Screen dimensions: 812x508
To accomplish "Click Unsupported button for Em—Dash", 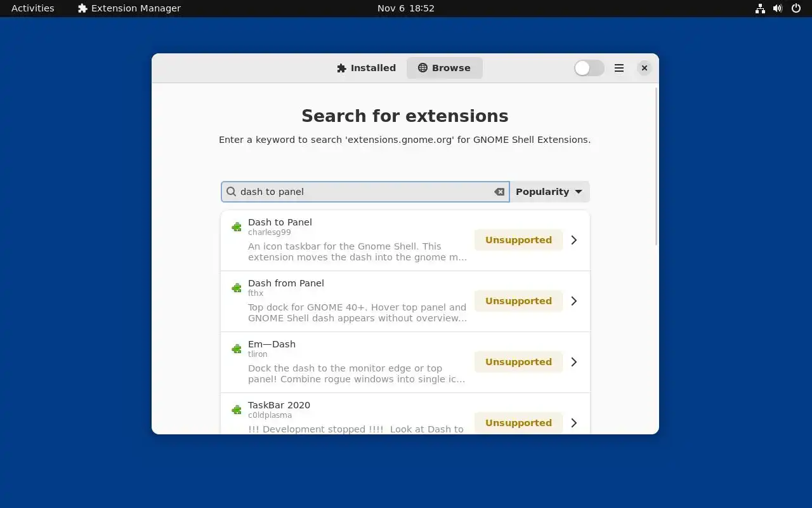I will pos(518,362).
